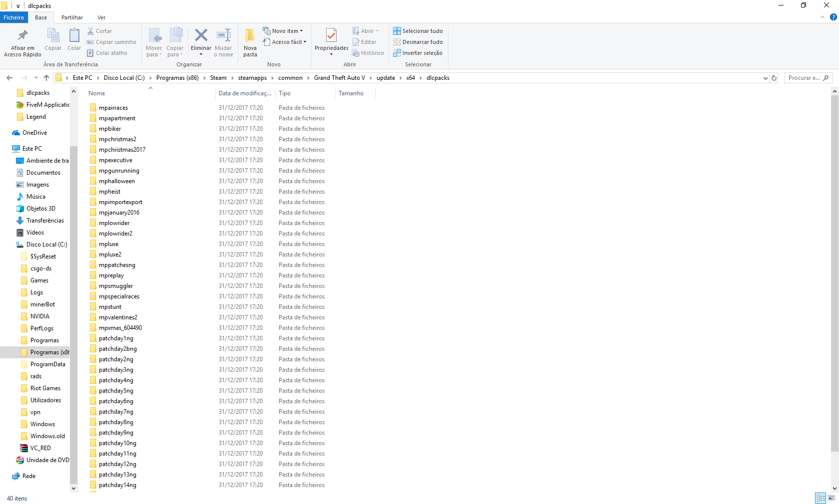Click the Colar clipboard icon
This screenshot has width=839, height=504.
point(74,35)
